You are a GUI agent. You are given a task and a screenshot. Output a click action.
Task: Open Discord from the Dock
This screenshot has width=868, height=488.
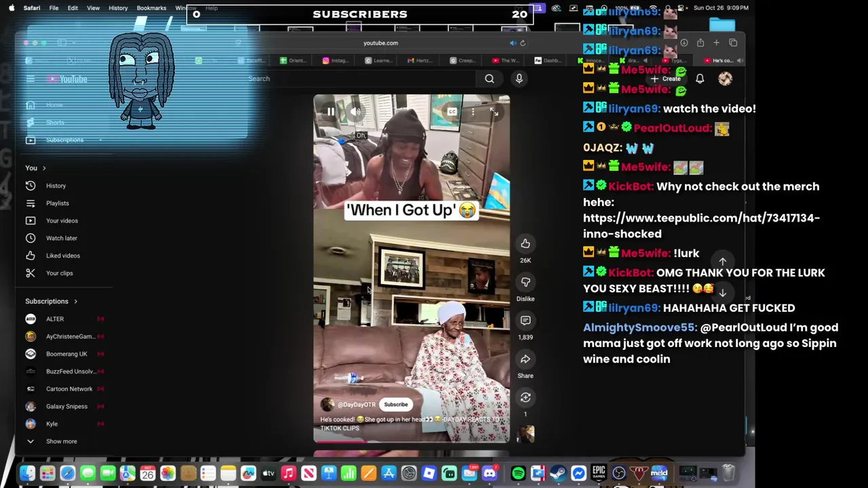coord(490,473)
